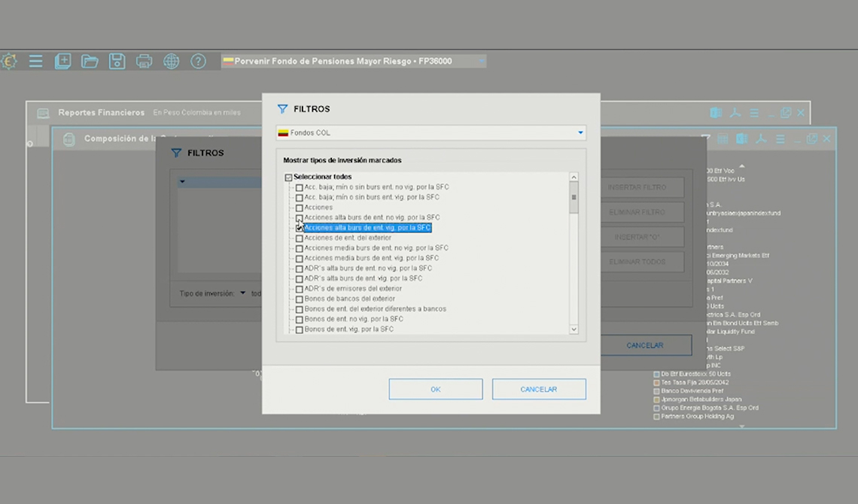Click the pop-out icon in Reportes Financieros window

(786, 113)
